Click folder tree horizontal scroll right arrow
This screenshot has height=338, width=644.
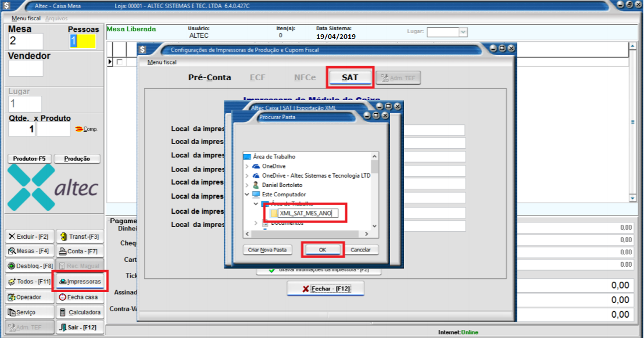367,234
